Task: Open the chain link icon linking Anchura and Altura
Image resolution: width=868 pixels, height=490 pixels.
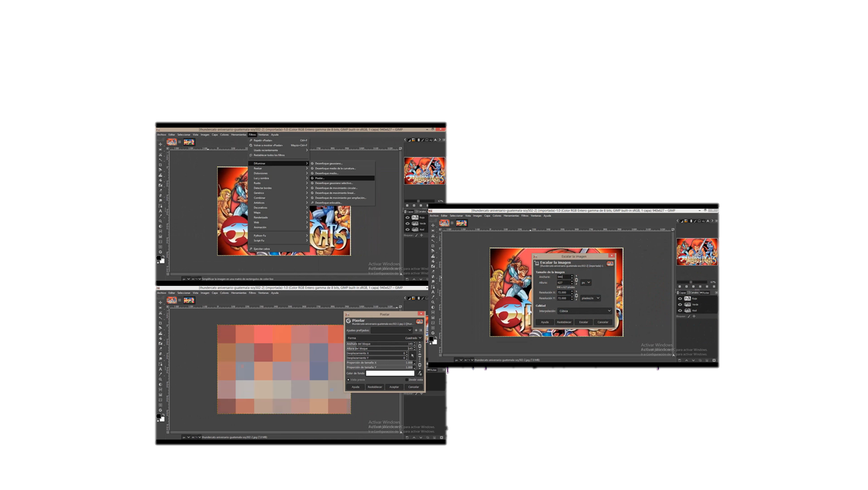Action: click(576, 279)
